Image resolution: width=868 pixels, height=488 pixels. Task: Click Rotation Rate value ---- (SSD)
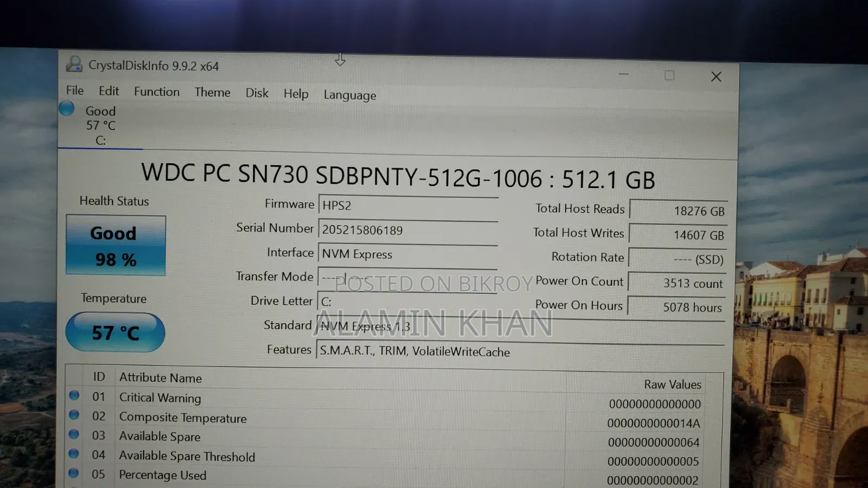click(678, 259)
